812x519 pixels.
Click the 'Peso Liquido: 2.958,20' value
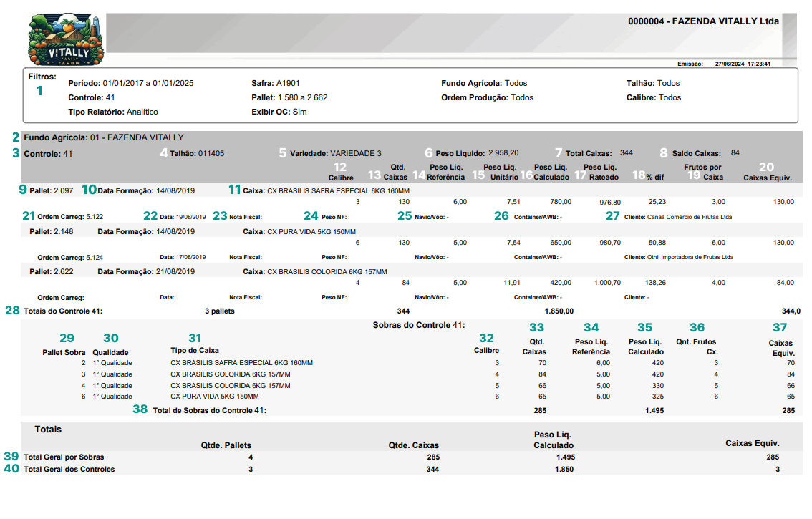click(477, 153)
